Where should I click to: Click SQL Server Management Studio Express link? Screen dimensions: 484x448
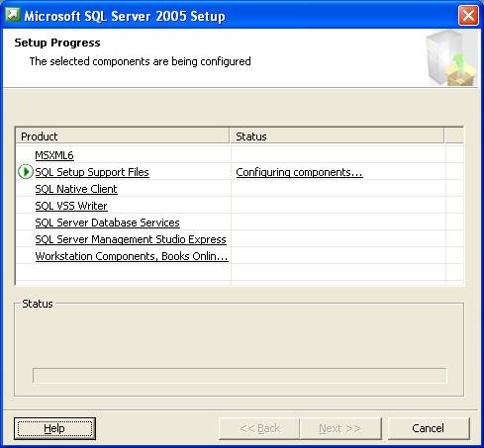(131, 239)
